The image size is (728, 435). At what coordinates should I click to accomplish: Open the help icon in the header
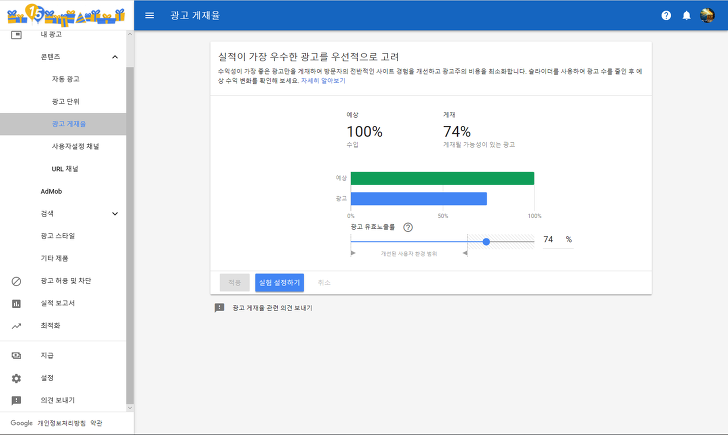666,15
